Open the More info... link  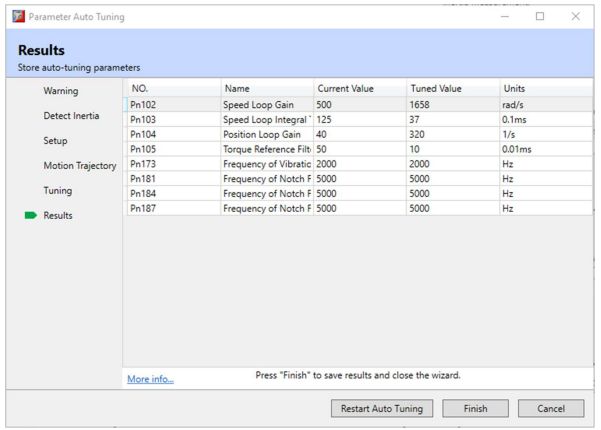click(x=150, y=379)
